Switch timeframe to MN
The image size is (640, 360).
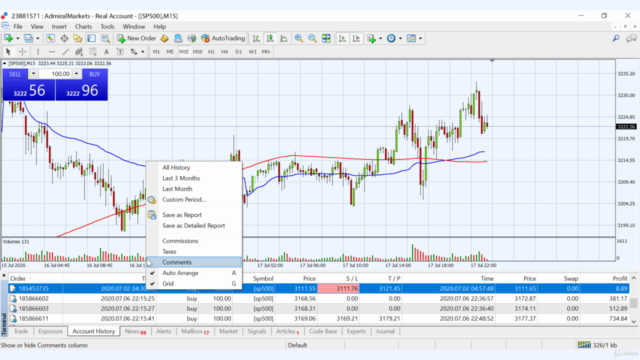click(x=266, y=52)
